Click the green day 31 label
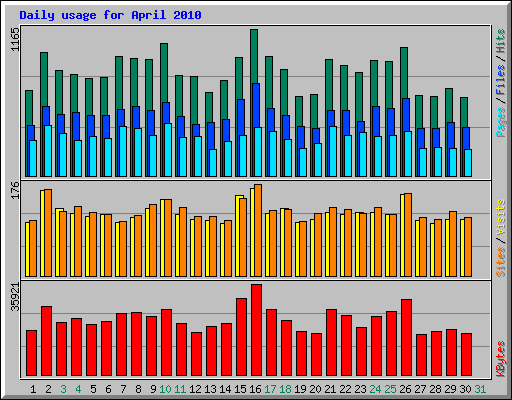512x400 pixels. pyautogui.click(x=480, y=389)
